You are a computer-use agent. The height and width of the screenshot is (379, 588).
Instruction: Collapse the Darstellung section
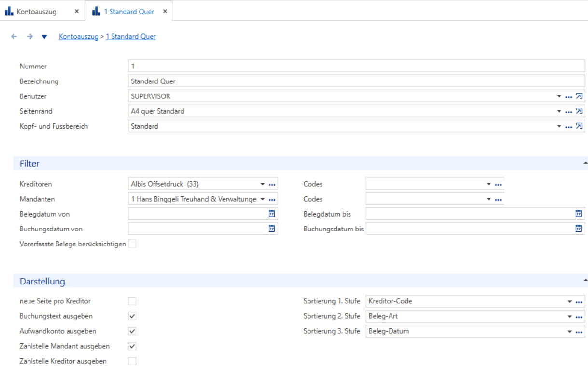pos(585,280)
